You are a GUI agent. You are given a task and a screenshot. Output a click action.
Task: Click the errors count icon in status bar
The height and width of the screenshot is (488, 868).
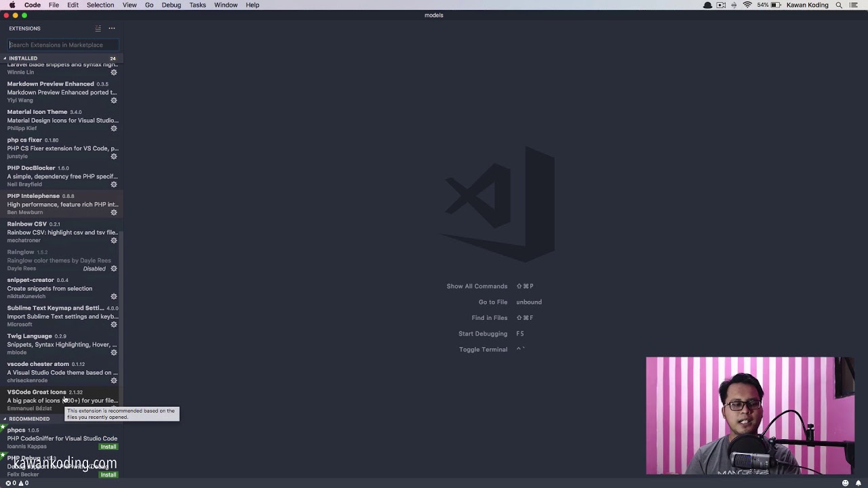9,483
